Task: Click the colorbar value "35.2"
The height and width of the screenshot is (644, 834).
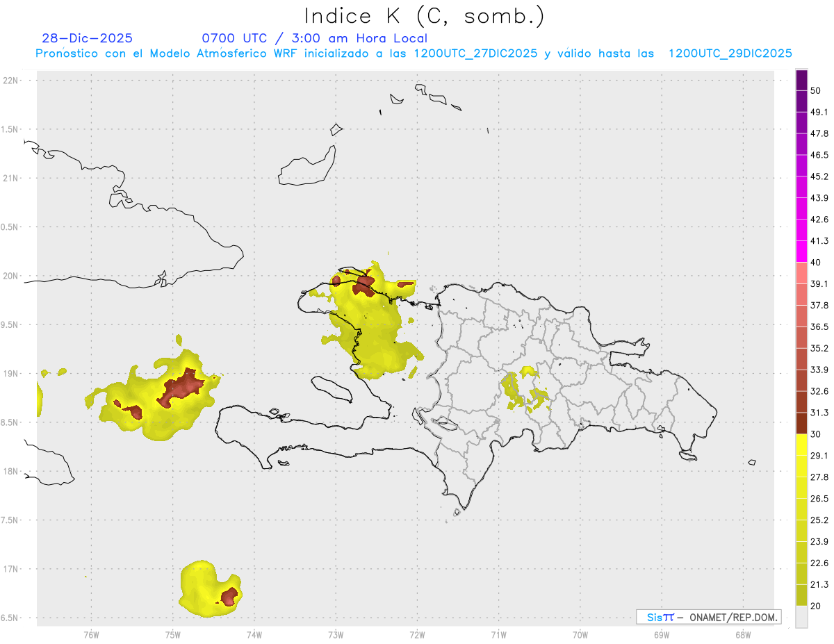Action: pyautogui.click(x=819, y=348)
